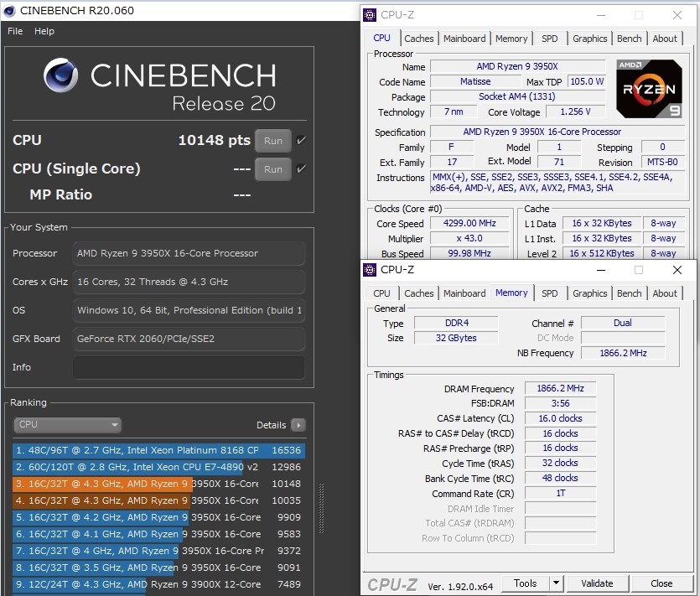The width and height of the screenshot is (700, 596).
Task: Select ranking entry 7 scoring 9372
Action: (x=159, y=551)
